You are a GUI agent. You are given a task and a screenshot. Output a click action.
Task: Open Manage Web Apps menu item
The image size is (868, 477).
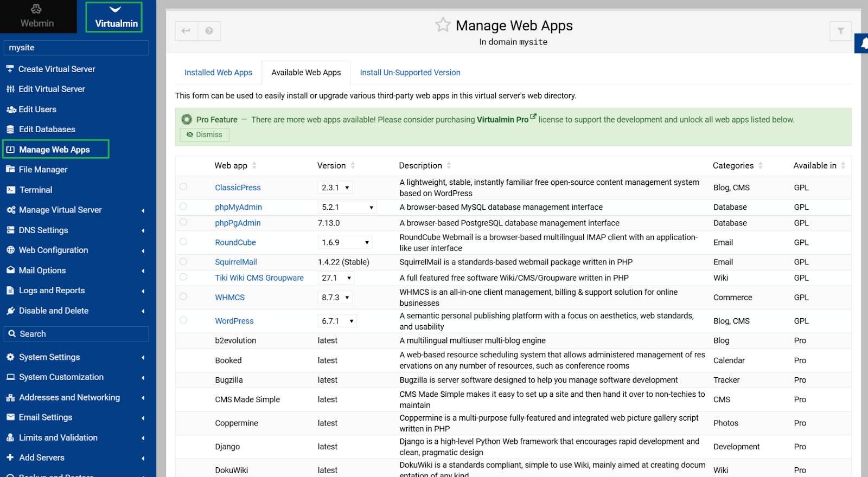[56, 149]
